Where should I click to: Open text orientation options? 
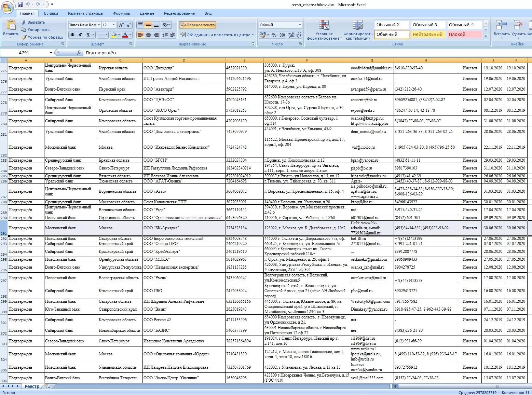pyautogui.click(x=166, y=25)
